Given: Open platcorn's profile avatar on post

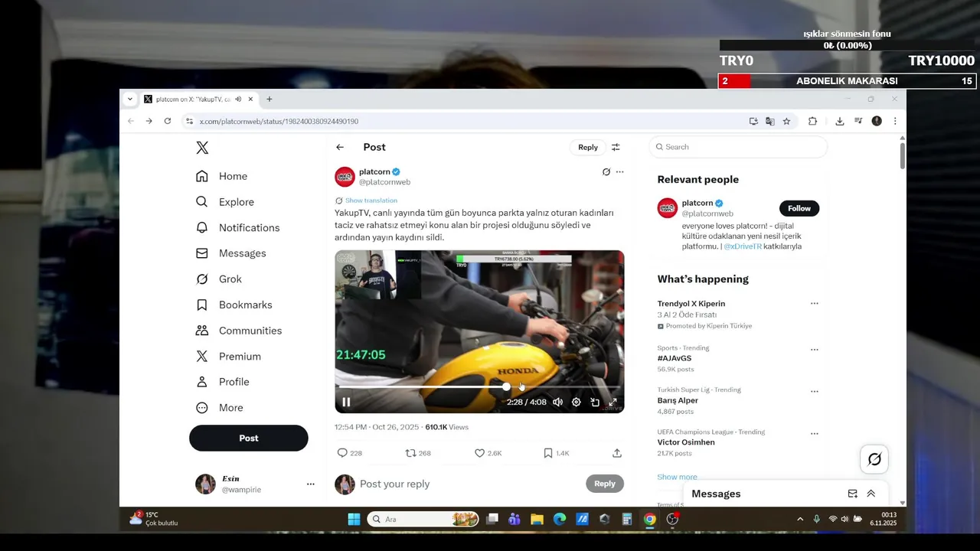Looking at the screenshot, I should [x=345, y=177].
